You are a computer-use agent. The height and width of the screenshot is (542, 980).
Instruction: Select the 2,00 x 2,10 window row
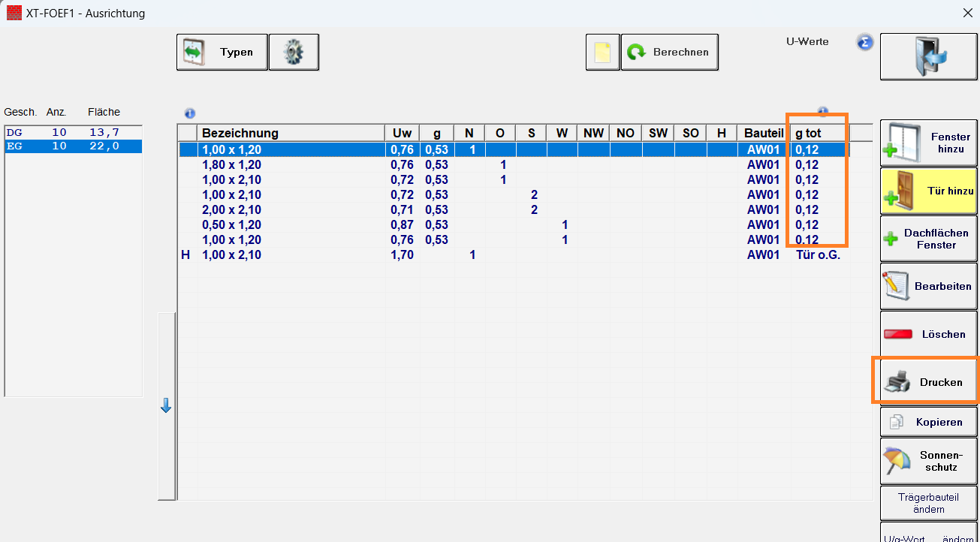[x=232, y=209]
